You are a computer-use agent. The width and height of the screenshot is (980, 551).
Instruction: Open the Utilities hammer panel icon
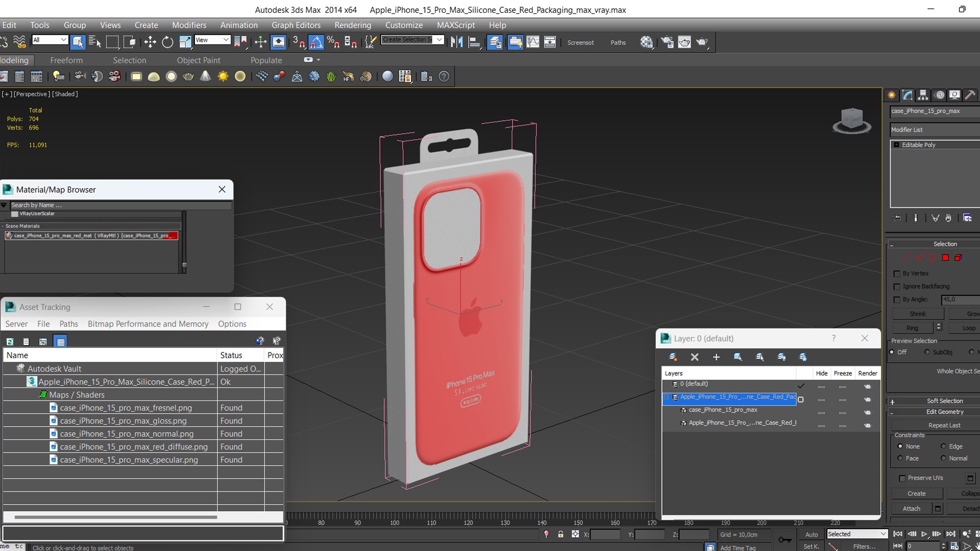970,95
